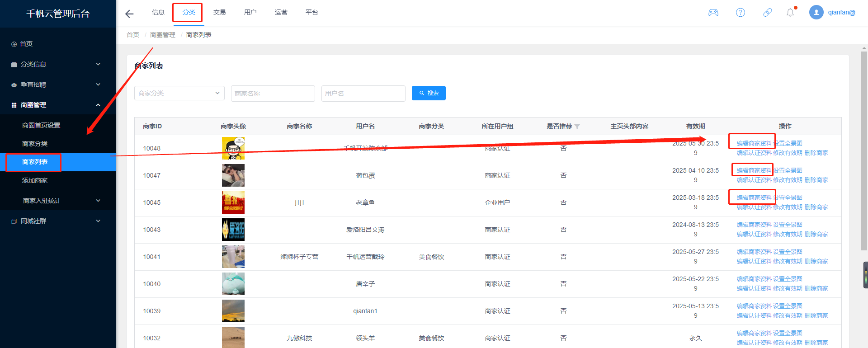Image resolution: width=868 pixels, height=348 pixels.
Task: Click merchant name 九傲科技
Action: 299,338
